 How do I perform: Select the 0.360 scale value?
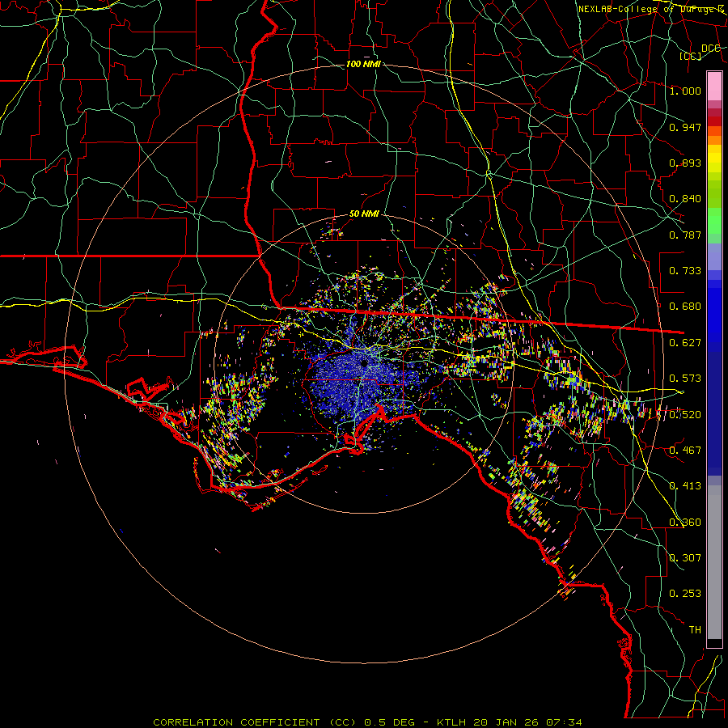[685, 522]
